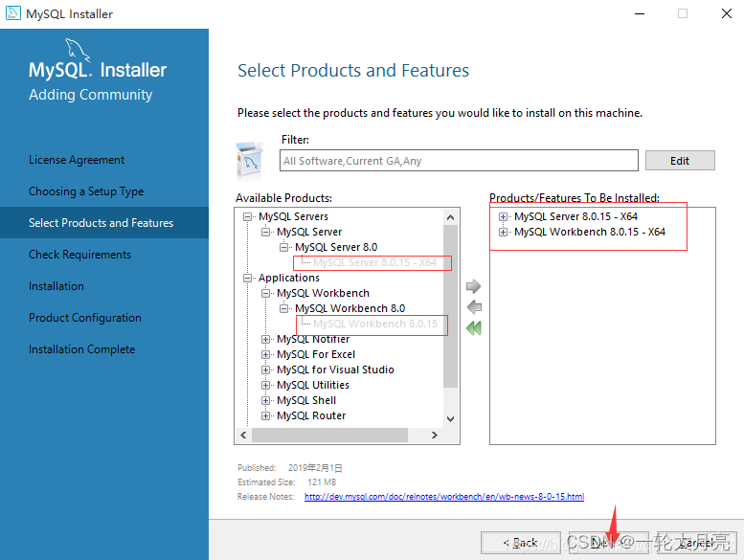Screen dimensions: 744x560
Task: Expand the MySQL Shell node
Action: coord(266,400)
